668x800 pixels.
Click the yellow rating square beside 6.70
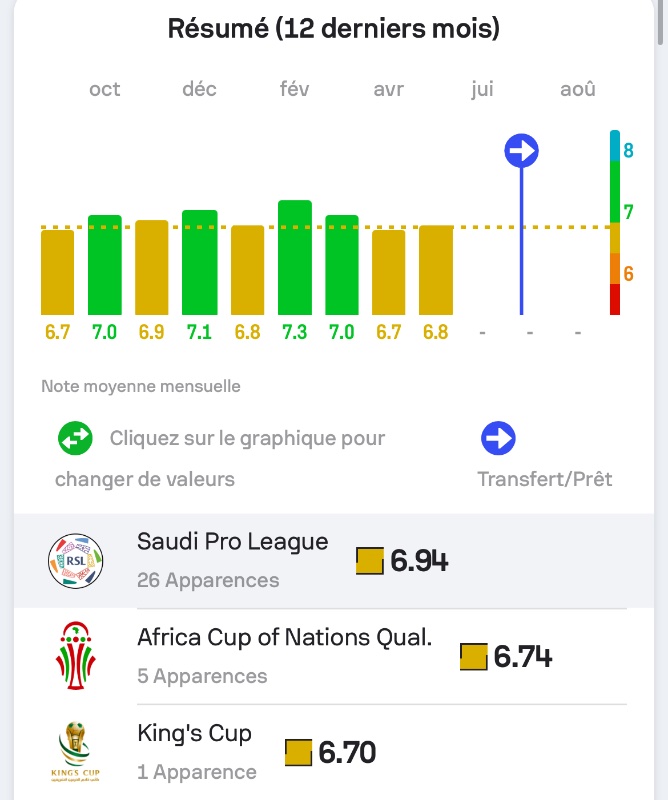pyautogui.click(x=298, y=753)
